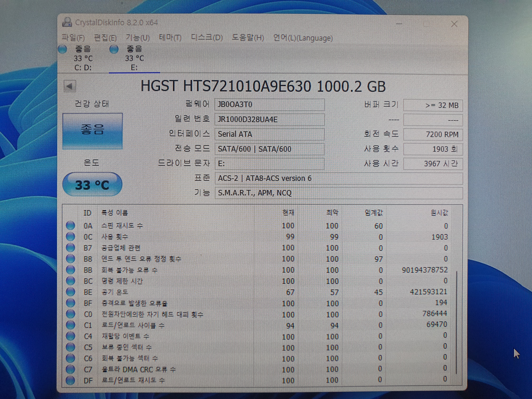Click status dot for row C4
532x399 pixels.
tap(70, 336)
